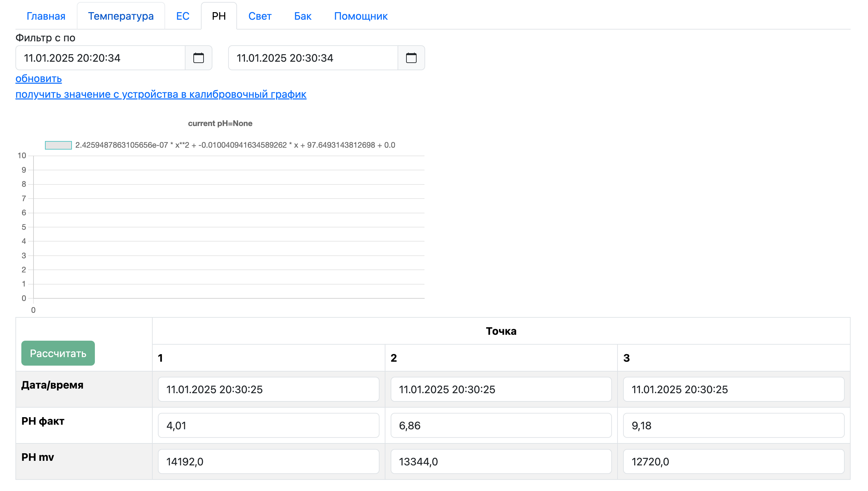
Task: Toggle the polynomial legend color box
Action: [x=58, y=145]
